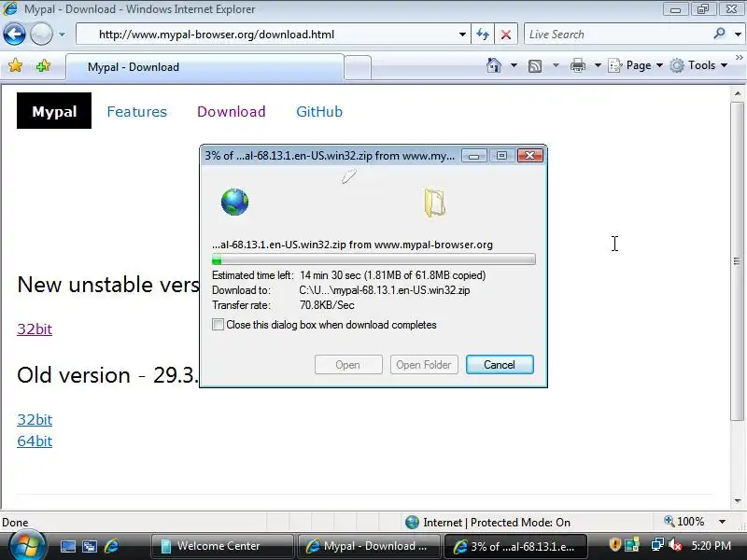Viewport: 747px width, 560px height.
Task: Click page scrollbar up arrow
Action: pos(738,93)
